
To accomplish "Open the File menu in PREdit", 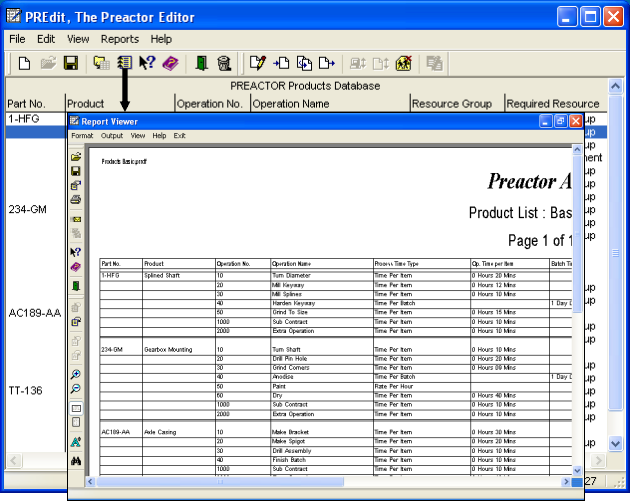I will click(17, 39).
